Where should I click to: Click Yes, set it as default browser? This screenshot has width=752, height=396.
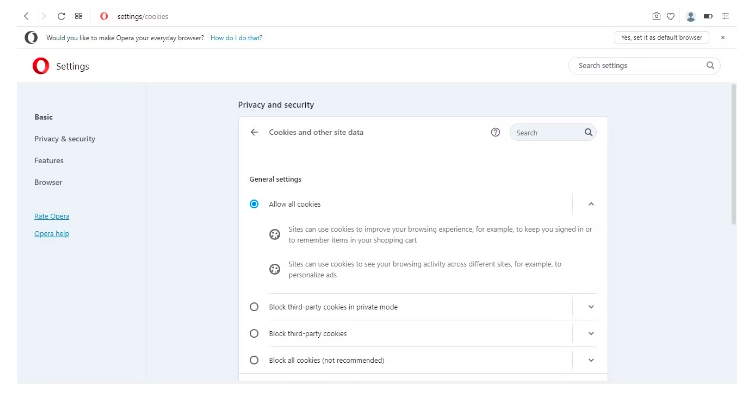[662, 37]
